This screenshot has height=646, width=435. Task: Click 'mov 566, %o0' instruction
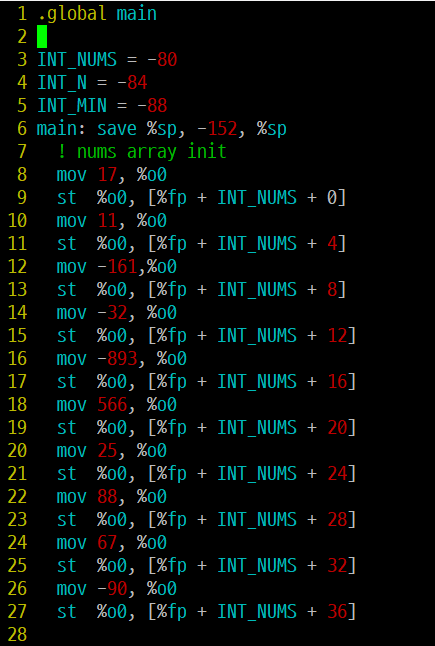[117, 405]
